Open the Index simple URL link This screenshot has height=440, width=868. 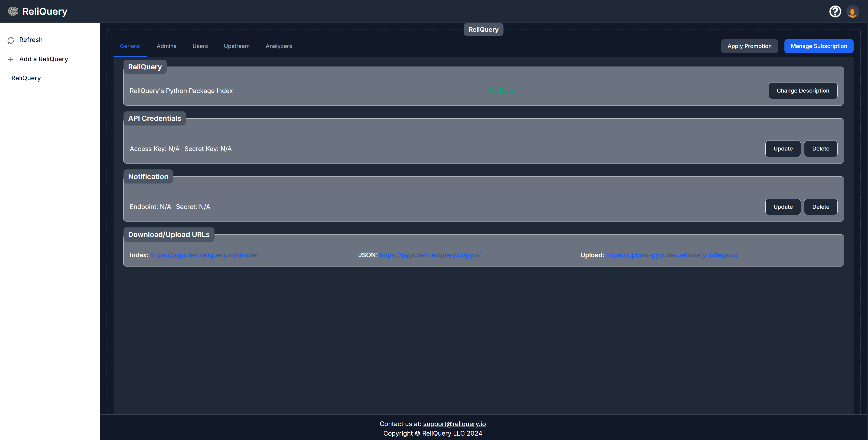point(204,255)
